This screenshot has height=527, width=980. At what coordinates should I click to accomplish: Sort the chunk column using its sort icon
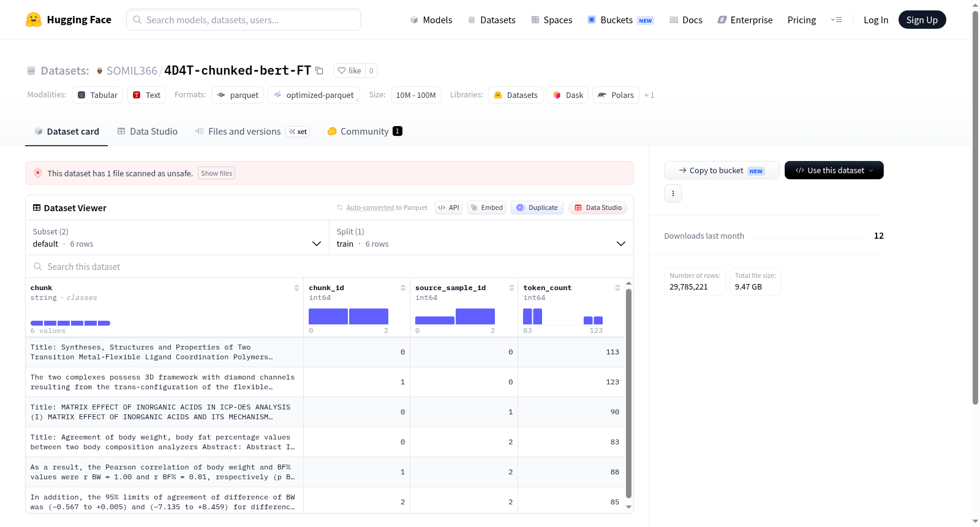point(296,288)
